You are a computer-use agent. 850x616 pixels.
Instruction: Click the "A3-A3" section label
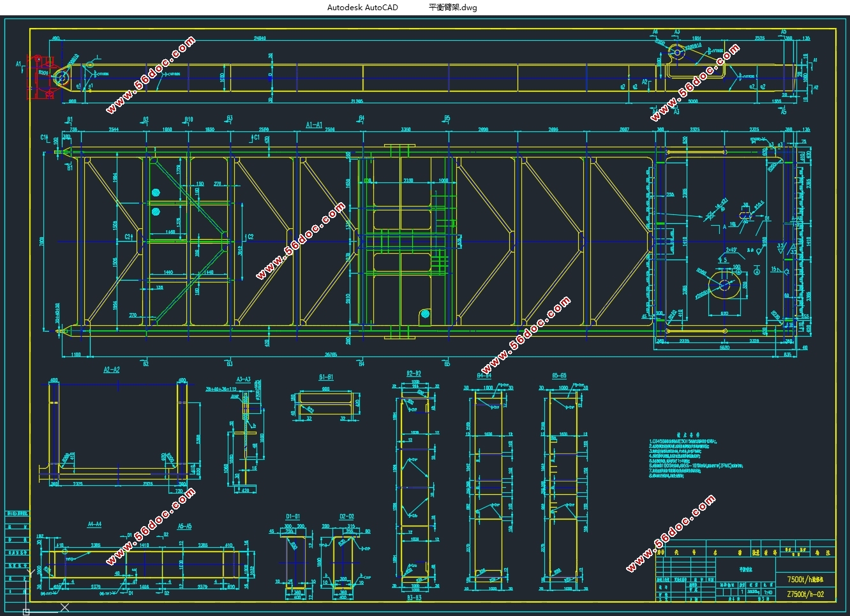(243, 379)
